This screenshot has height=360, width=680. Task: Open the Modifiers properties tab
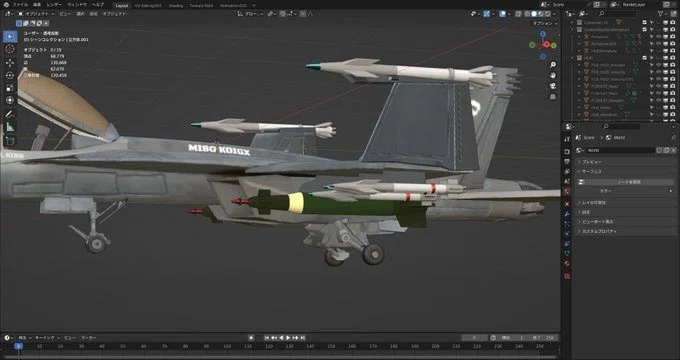tap(567, 214)
